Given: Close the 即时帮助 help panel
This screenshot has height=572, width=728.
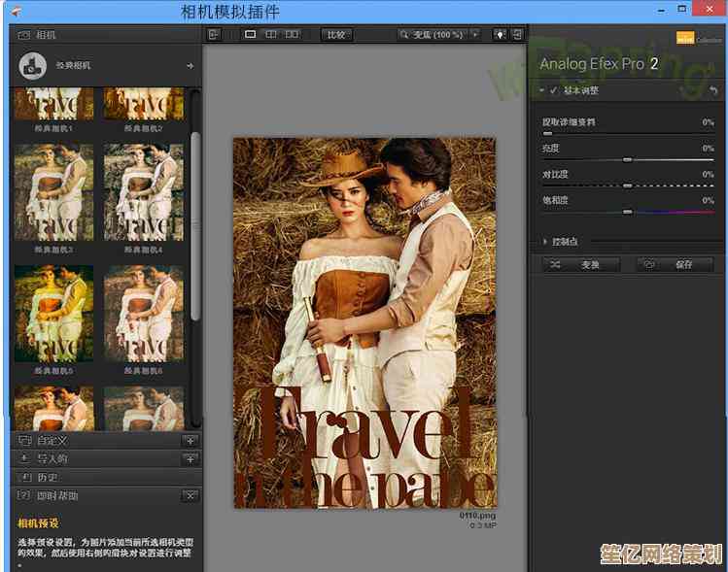Looking at the screenshot, I should 191,496.
